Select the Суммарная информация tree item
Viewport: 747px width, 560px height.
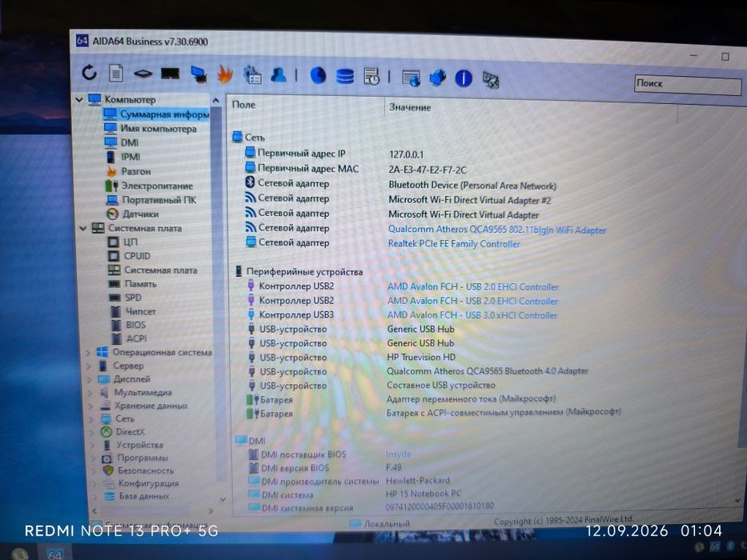[x=157, y=114]
